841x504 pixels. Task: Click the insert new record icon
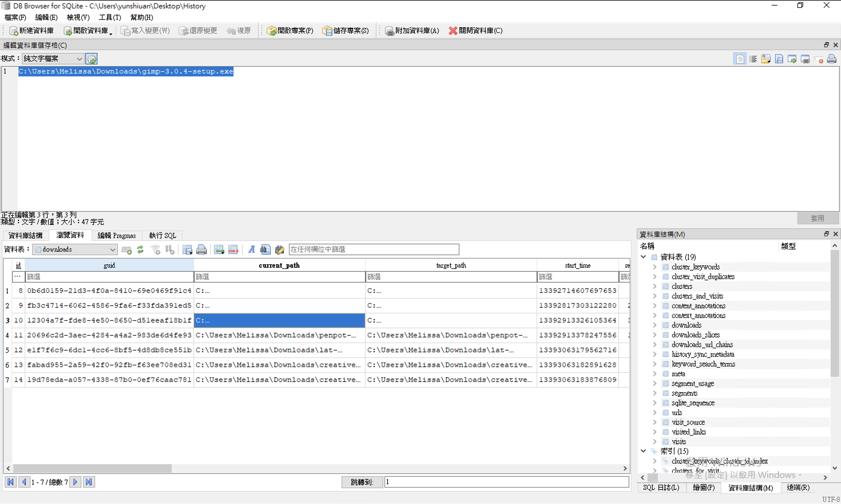pyautogui.click(x=219, y=250)
